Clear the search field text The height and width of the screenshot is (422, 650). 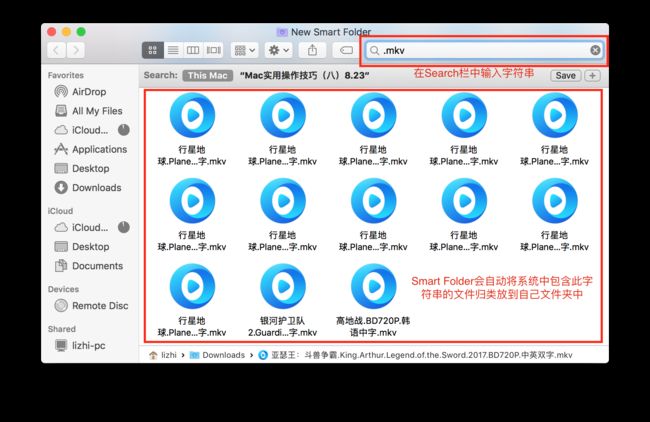click(595, 51)
